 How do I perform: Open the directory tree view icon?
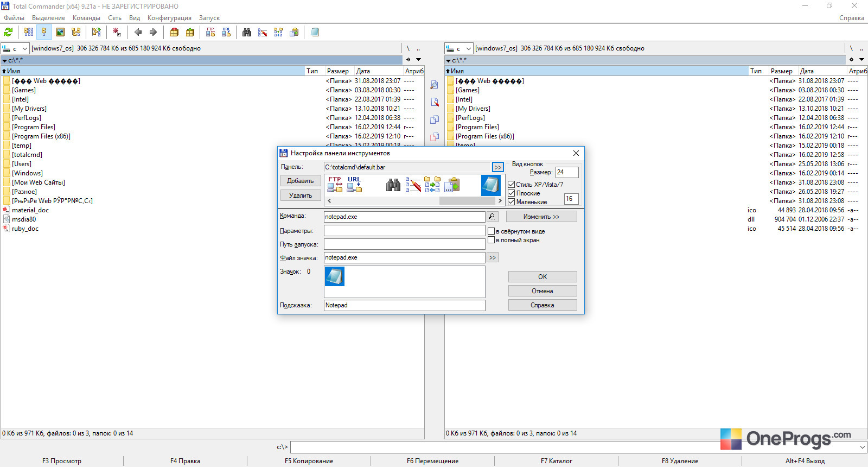pyautogui.click(x=76, y=32)
